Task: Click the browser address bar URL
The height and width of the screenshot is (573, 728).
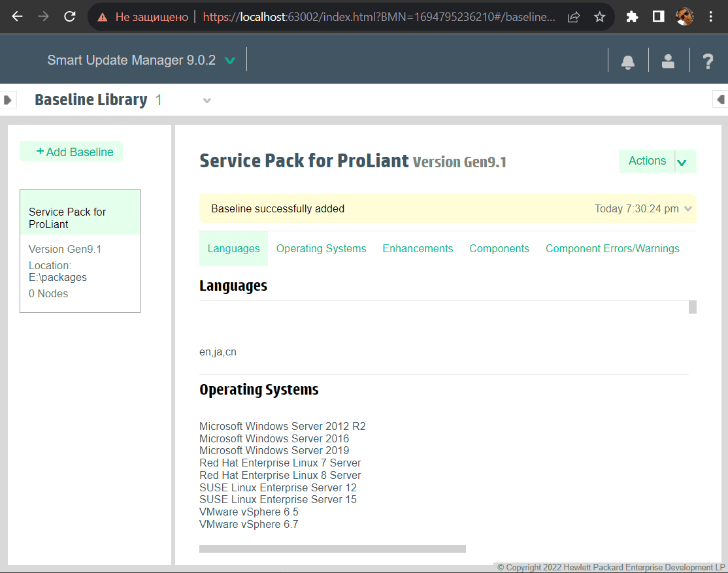Action: coord(378,17)
